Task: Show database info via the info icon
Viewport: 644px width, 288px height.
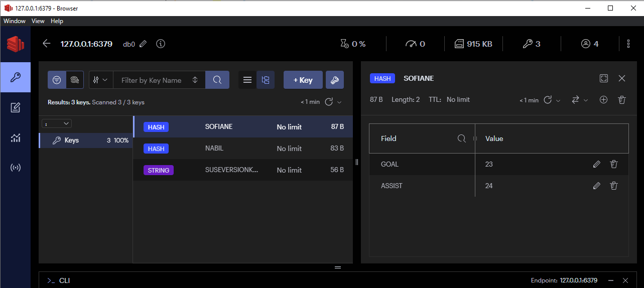Action: coord(161,44)
